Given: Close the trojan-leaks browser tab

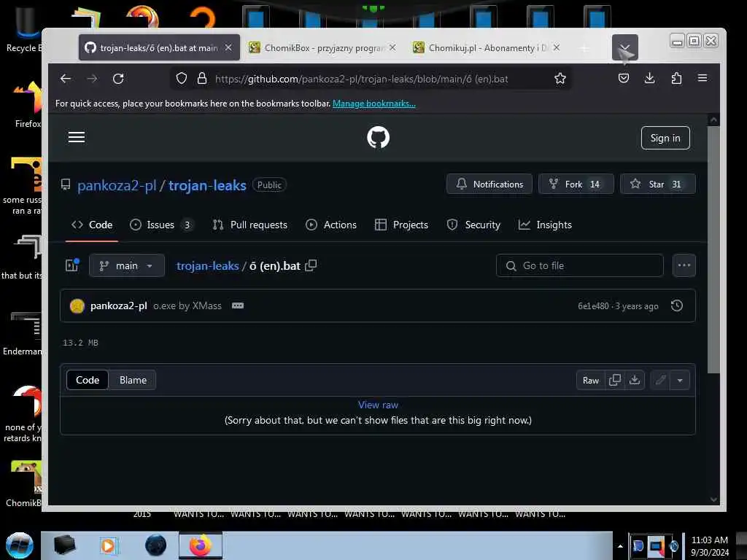Looking at the screenshot, I should coord(228,47).
